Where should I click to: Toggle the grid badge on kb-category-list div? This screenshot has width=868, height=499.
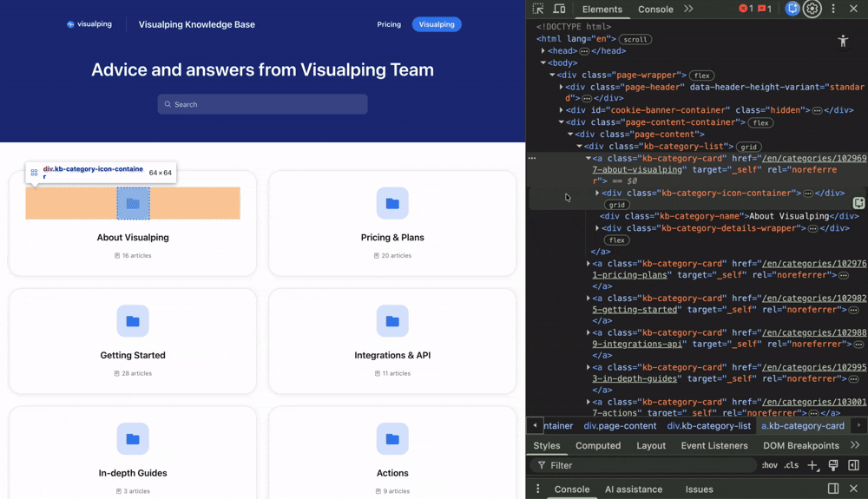click(x=748, y=147)
